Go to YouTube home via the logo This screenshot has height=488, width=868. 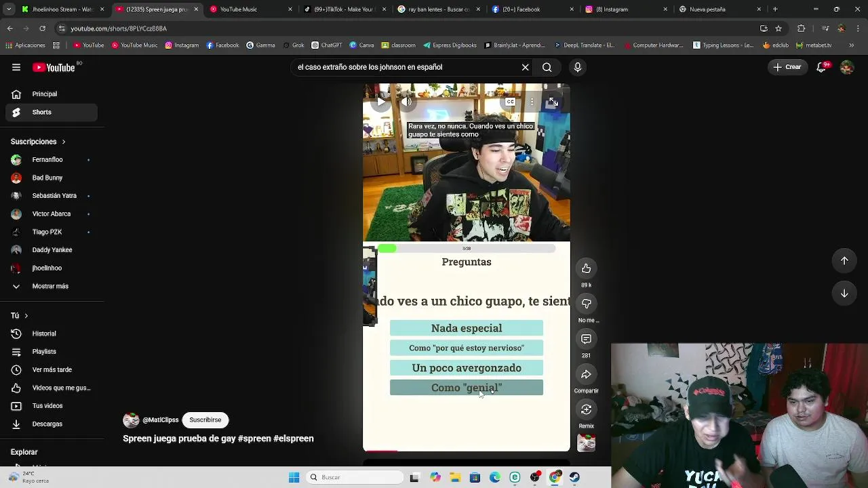pos(55,67)
